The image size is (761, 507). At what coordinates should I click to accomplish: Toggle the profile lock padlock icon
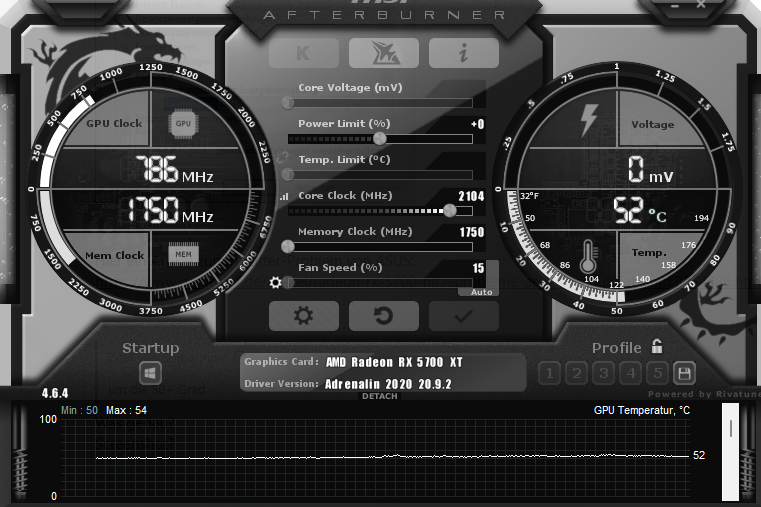click(657, 346)
